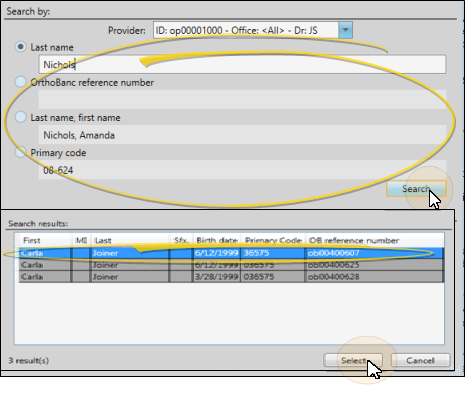Choose the Last name, first name radio option
Image resolution: width=465 pixels, height=404 pixels.
click(21, 117)
